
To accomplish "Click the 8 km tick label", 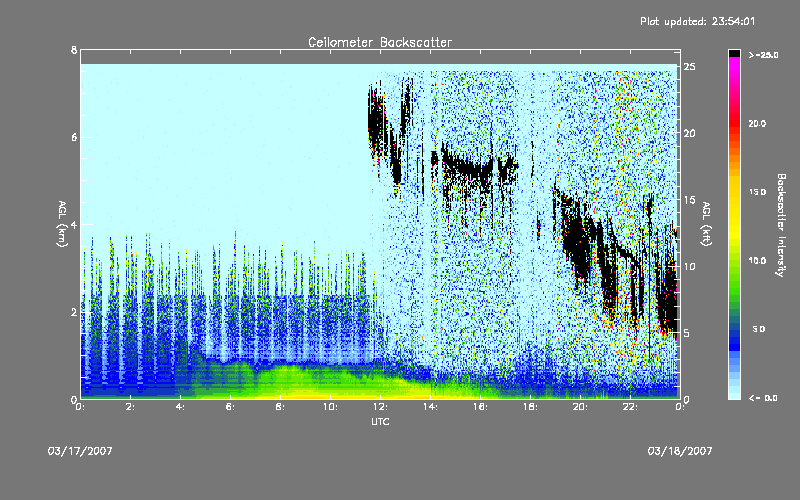I will point(74,50).
